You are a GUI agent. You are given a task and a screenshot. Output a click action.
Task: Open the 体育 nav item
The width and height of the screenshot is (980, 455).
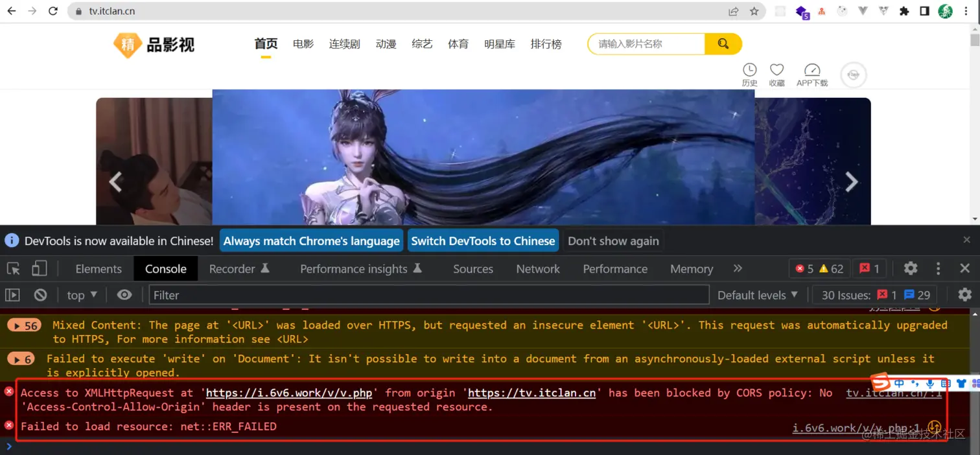[458, 44]
